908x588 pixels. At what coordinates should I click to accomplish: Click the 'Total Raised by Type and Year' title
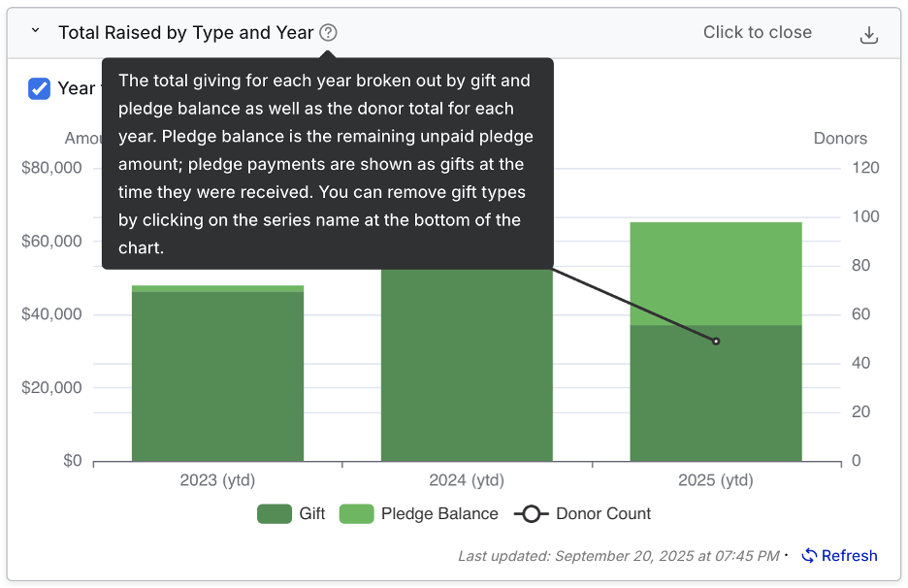(x=185, y=33)
